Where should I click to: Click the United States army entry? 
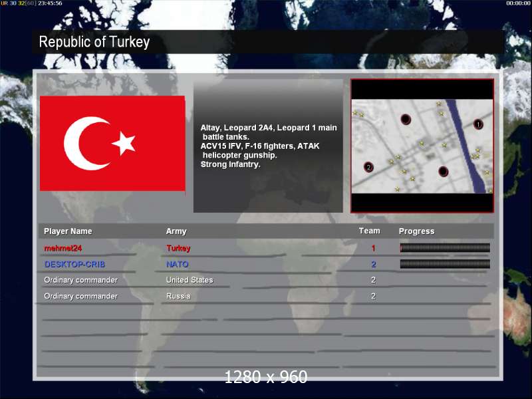[190, 280]
